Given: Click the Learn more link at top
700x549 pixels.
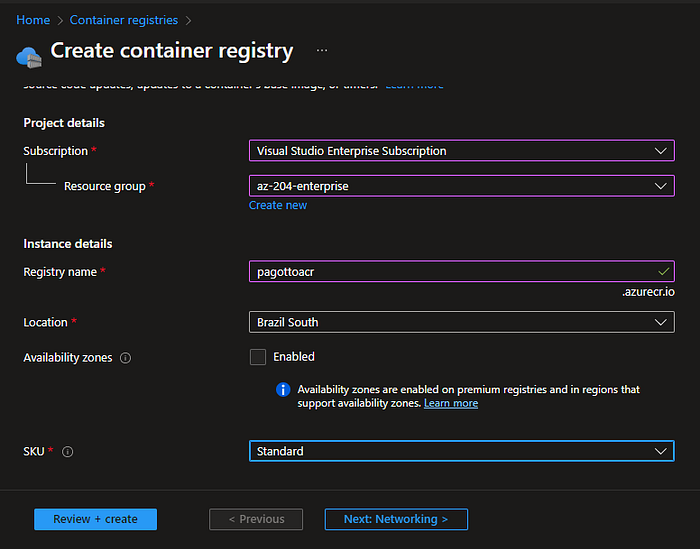Looking at the screenshot, I should click(414, 86).
